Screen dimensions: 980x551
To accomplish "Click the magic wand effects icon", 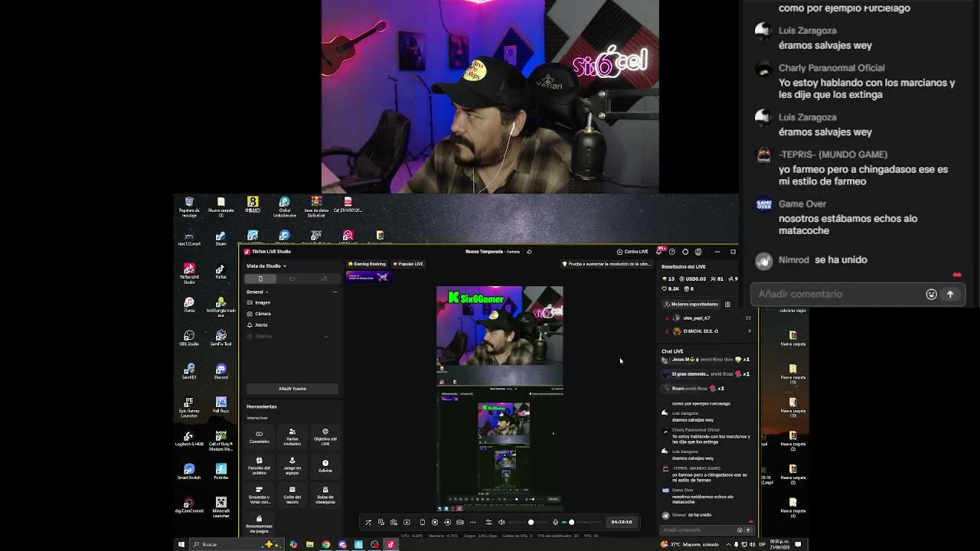I will pos(368,523).
